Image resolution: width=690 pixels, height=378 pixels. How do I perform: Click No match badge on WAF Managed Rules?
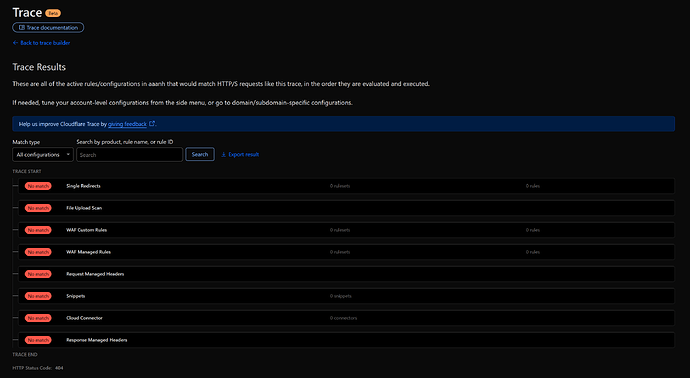pos(38,252)
